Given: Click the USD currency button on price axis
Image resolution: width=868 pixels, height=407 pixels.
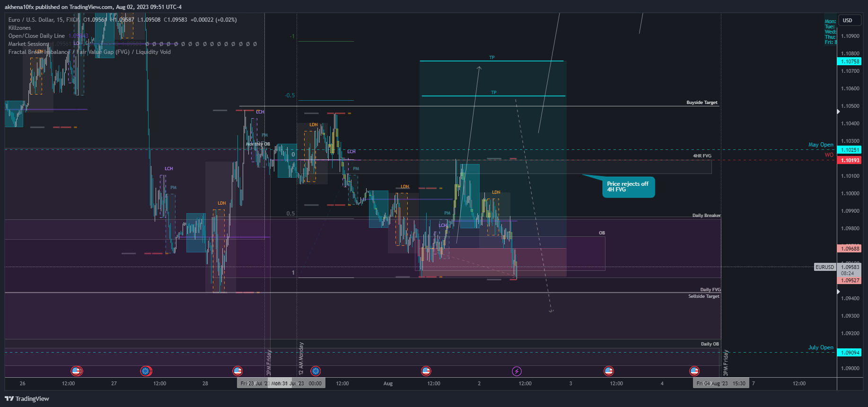Looking at the screenshot, I should tap(850, 20).
